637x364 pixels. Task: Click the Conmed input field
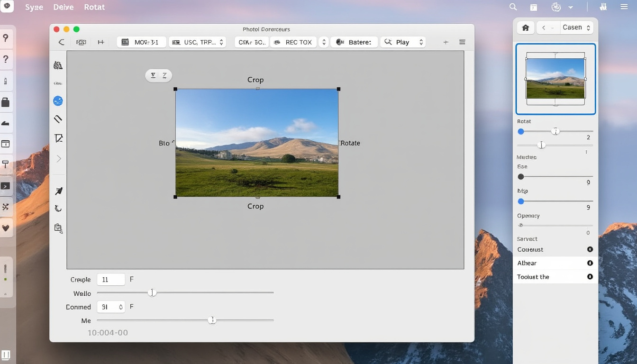click(x=111, y=307)
